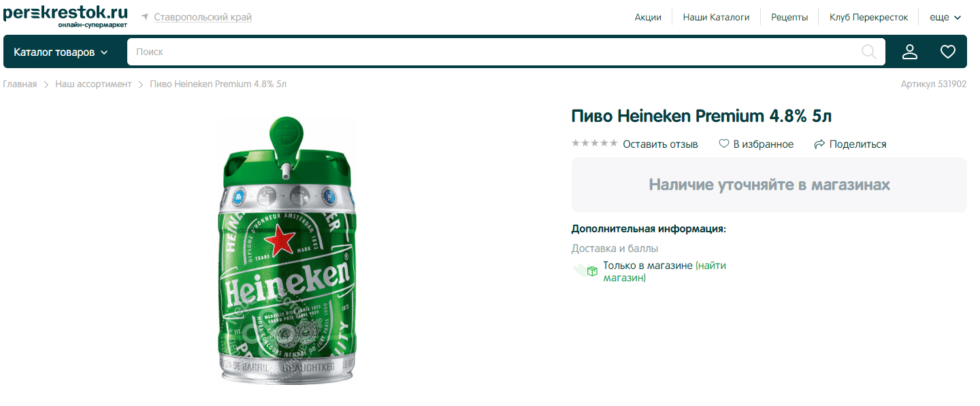Expand the еще menu
This screenshot has width=980, height=406.
click(945, 17)
